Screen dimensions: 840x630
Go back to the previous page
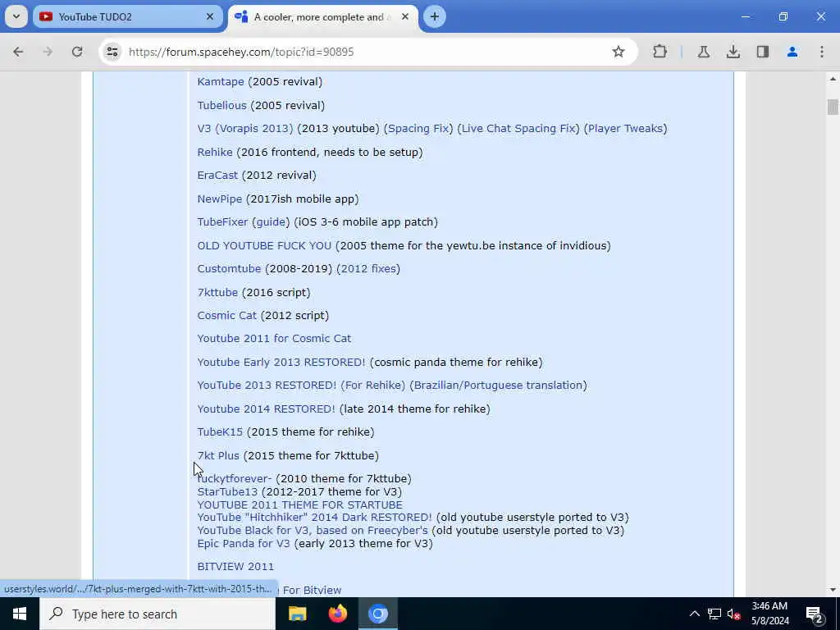(x=18, y=52)
